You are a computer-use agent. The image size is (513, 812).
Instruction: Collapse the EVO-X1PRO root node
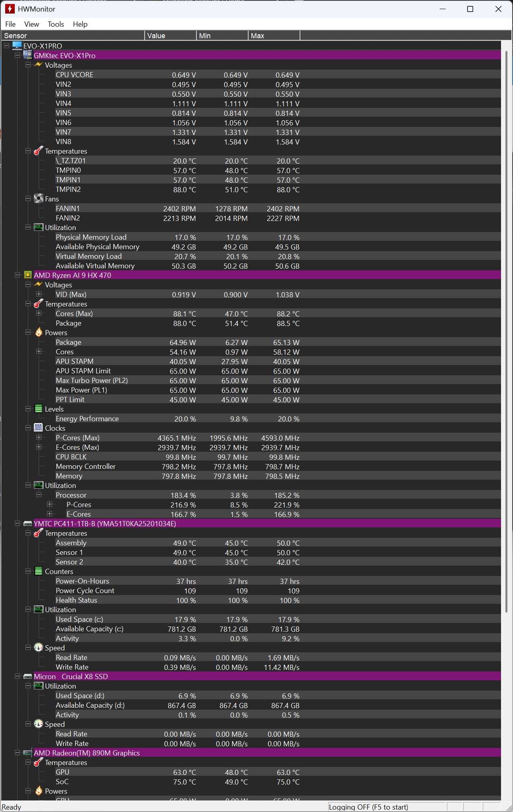coord(6,45)
